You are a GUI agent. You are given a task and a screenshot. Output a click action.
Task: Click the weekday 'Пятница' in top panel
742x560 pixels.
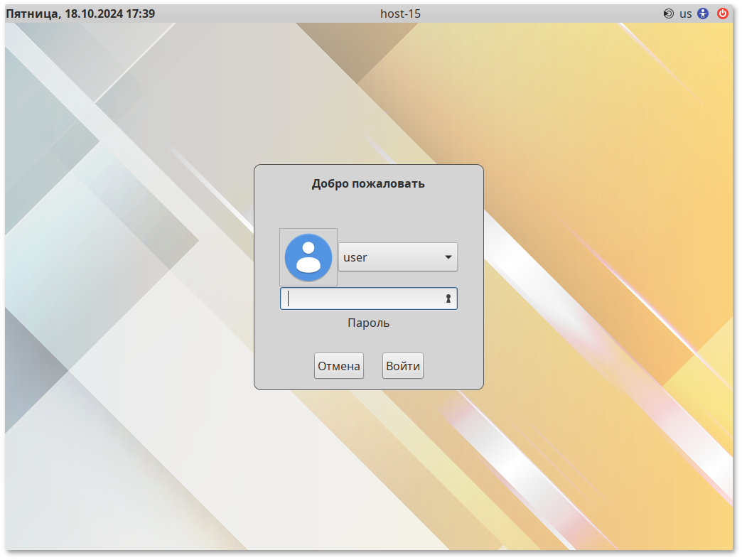click(33, 14)
